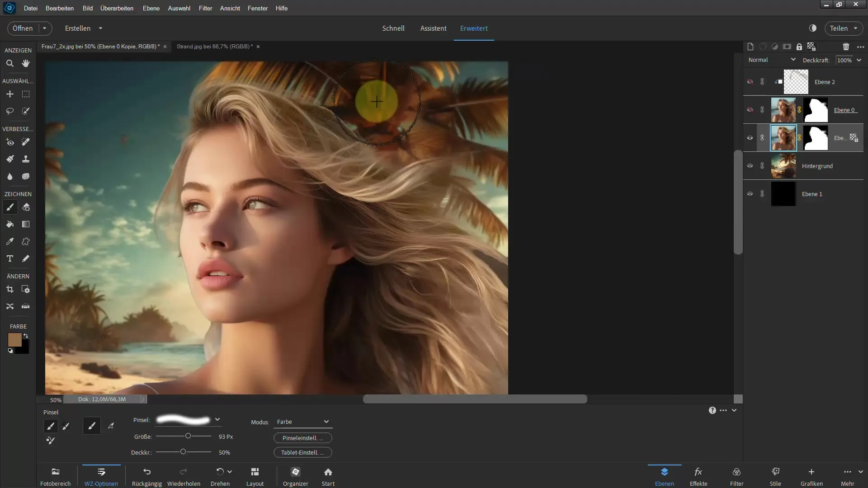
Task: Open the Modus Farbe dropdown
Action: 303,422
